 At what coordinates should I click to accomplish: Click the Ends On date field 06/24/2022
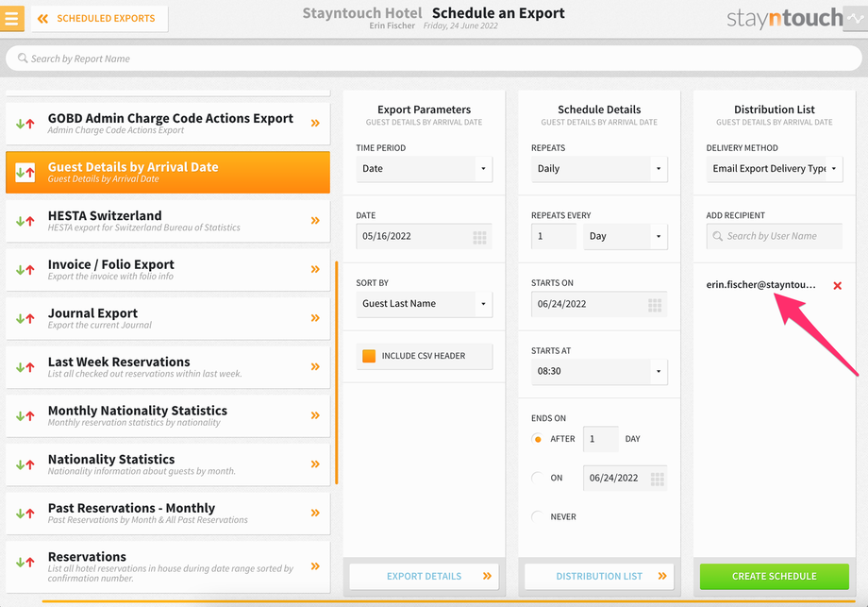[x=625, y=478]
